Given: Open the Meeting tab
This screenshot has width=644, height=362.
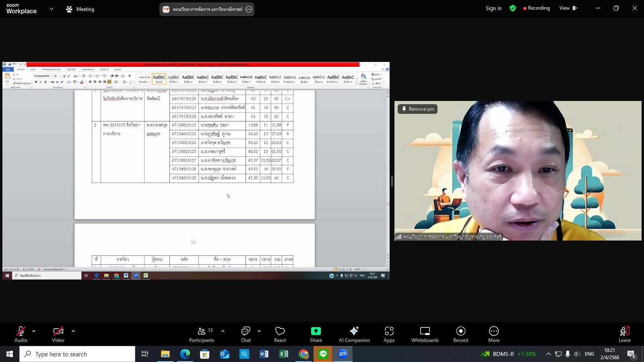Looking at the screenshot, I should point(80,9).
